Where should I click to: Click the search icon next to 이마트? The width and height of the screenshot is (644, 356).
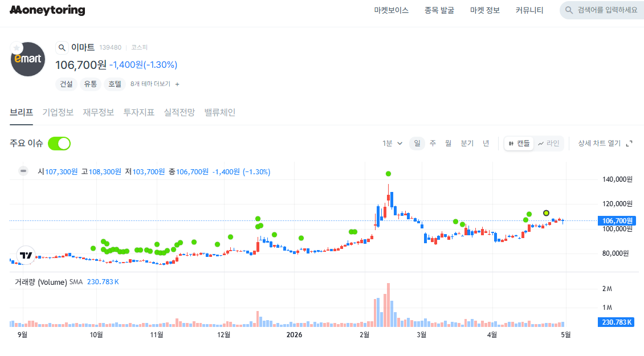[x=62, y=48]
